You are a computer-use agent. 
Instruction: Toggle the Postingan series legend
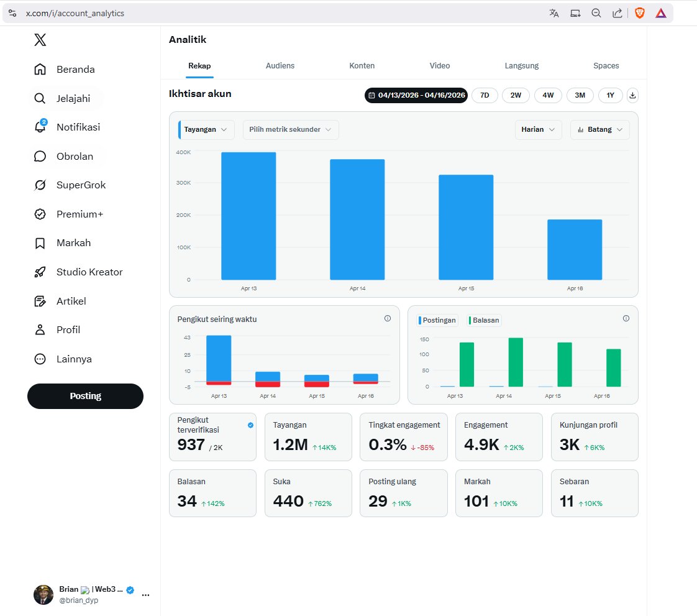(x=437, y=320)
